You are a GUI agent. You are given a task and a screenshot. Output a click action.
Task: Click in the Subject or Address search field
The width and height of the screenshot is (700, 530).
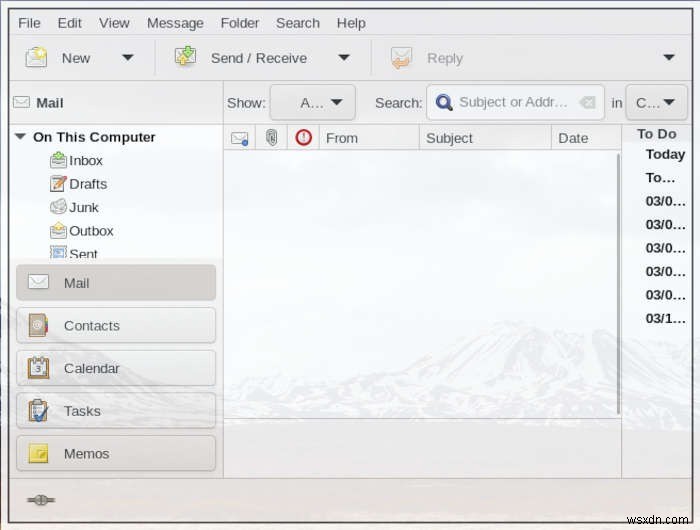[513, 102]
